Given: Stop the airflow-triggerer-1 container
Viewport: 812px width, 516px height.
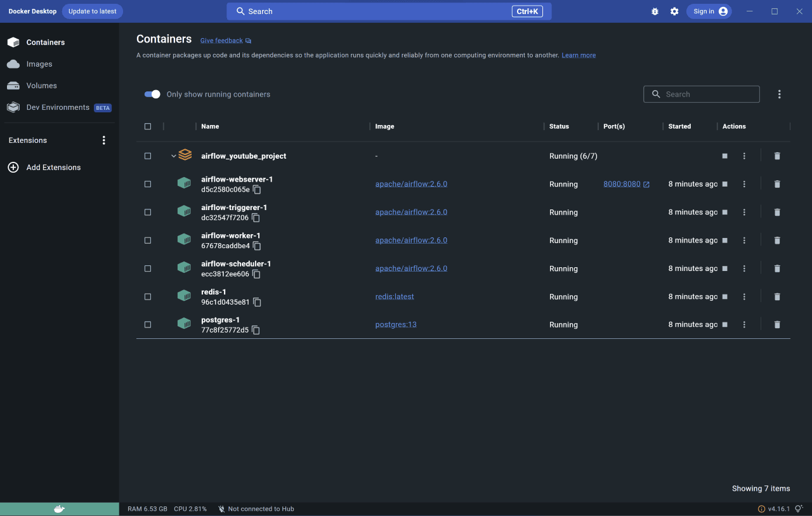Looking at the screenshot, I should pyautogui.click(x=725, y=212).
